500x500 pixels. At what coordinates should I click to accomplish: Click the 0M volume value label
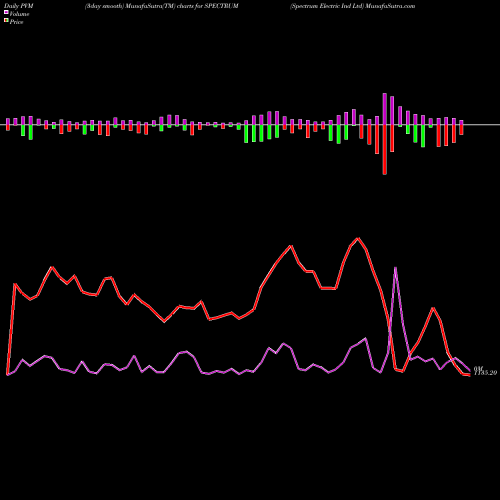[x=478, y=369]
